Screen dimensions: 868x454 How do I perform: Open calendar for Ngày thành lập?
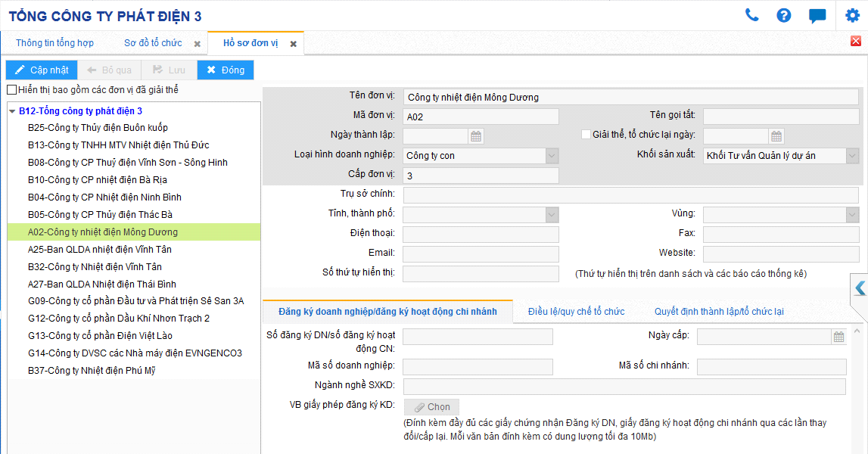tap(476, 136)
